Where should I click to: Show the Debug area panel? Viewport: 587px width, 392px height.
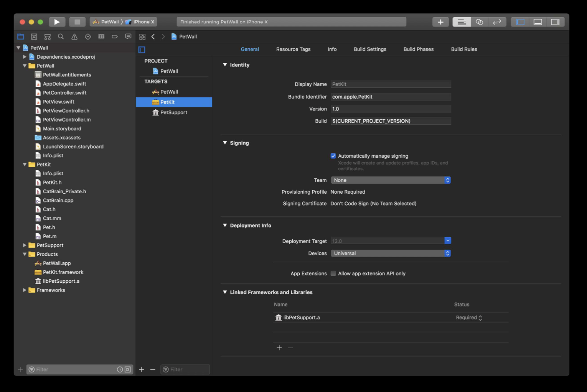pos(537,21)
